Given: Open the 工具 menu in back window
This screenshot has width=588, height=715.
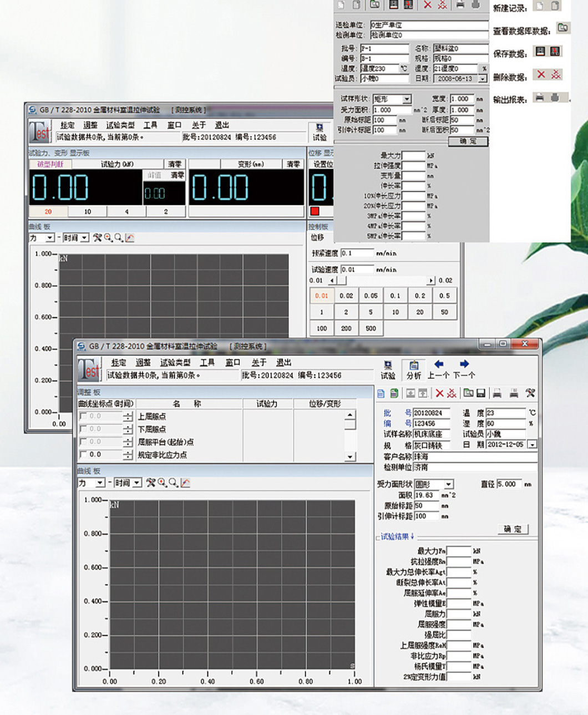Looking at the screenshot, I should coord(150,125).
